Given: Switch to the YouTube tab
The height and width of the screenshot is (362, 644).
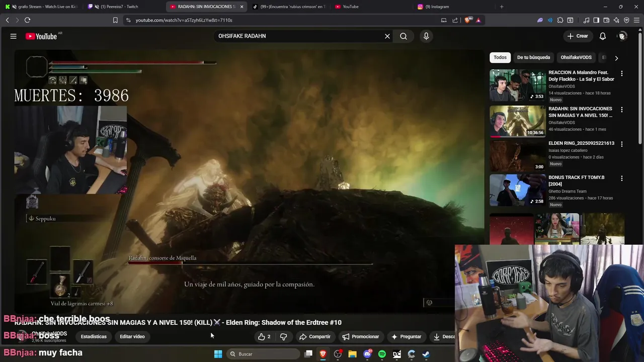Looking at the screenshot, I should [371, 7].
